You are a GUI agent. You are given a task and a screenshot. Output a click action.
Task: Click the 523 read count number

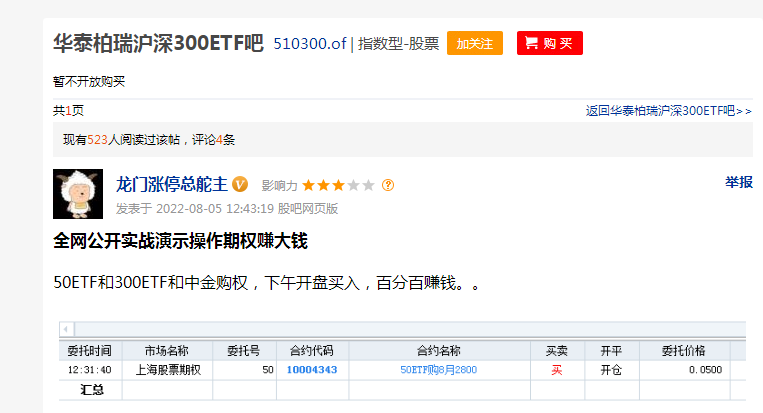click(97, 140)
